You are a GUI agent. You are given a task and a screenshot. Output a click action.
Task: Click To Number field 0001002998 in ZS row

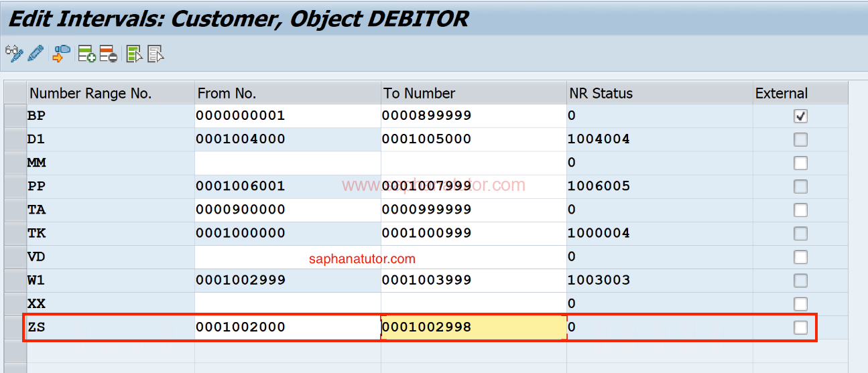coord(473,327)
